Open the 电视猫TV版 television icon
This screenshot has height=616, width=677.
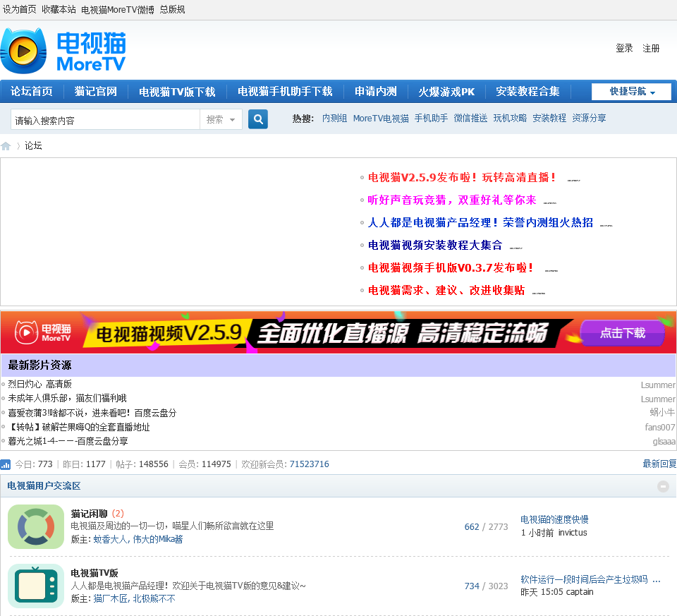click(x=36, y=586)
